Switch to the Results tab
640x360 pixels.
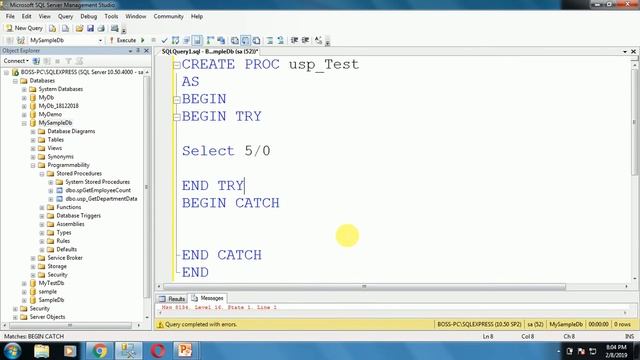click(172, 299)
